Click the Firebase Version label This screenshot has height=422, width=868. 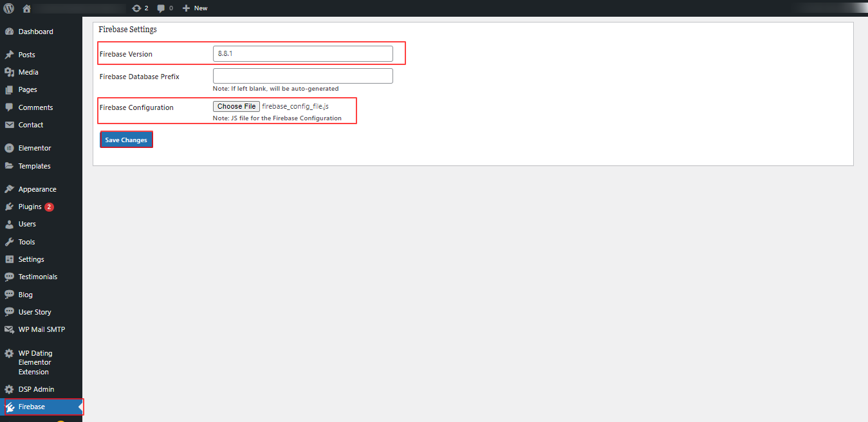126,54
